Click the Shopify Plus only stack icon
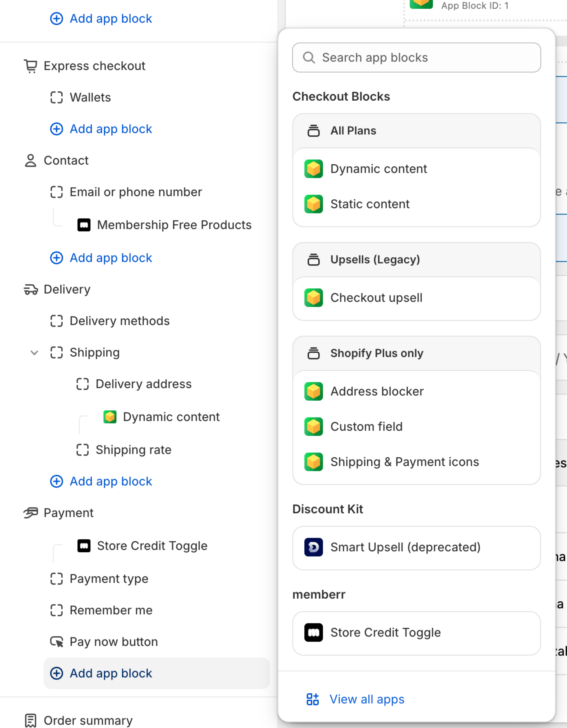The height and width of the screenshot is (728, 567). click(313, 353)
